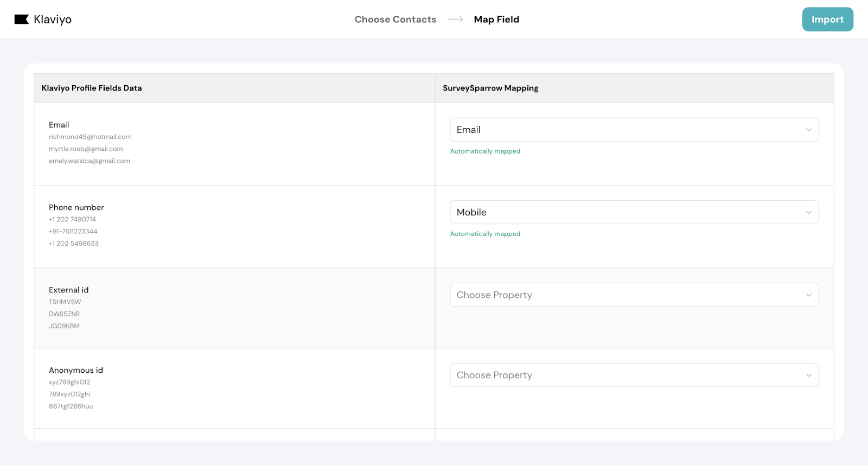This screenshot has width=868, height=465.
Task: Click the chevron arrow on the Email dropdown
Action: (808, 130)
